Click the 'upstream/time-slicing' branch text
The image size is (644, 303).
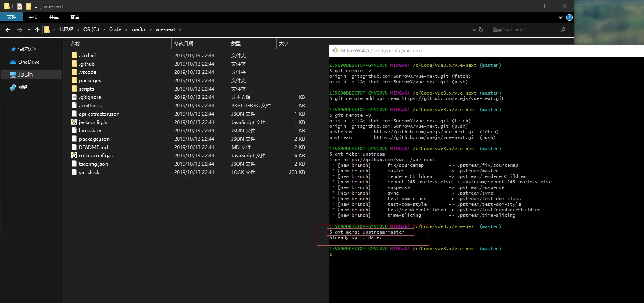486,215
